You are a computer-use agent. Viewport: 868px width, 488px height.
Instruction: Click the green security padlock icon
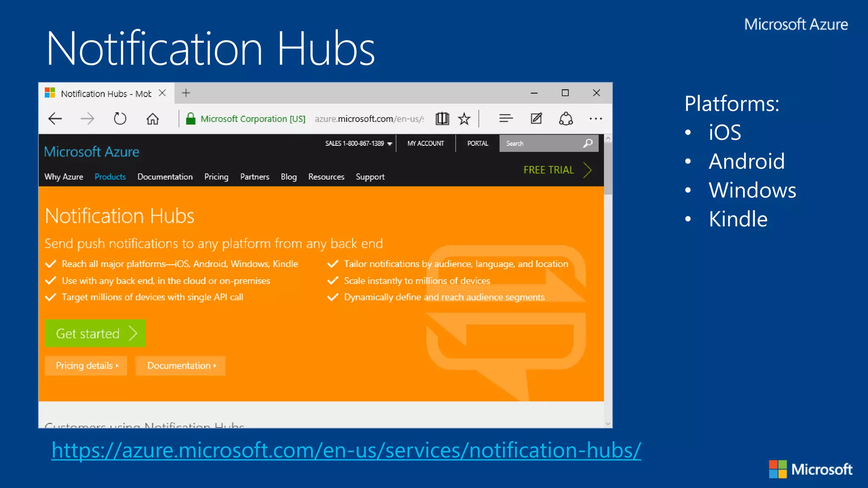[191, 119]
